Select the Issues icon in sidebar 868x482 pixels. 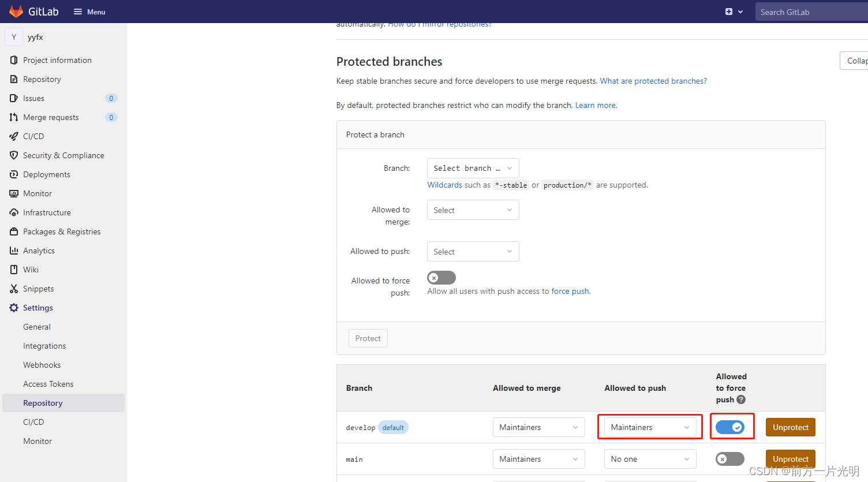click(13, 98)
